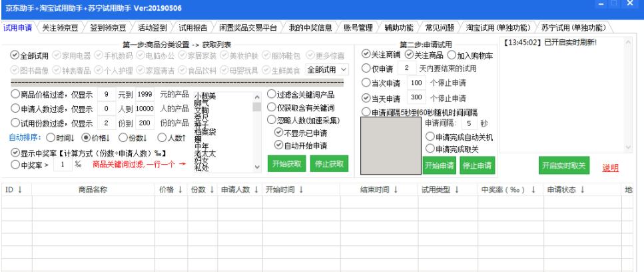This screenshot has width=644, height=272.
Task: Toggle 关注商品 checkbox
Action: tap(424, 54)
